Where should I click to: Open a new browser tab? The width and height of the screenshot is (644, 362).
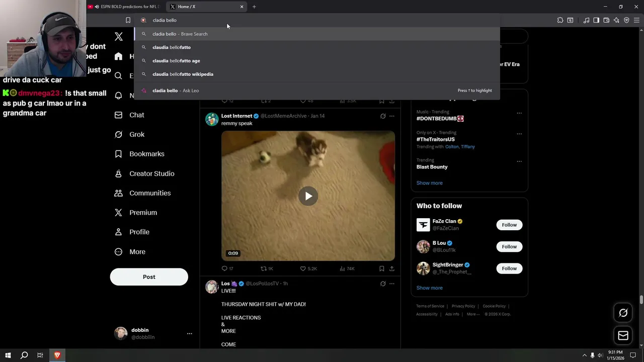tap(254, 7)
